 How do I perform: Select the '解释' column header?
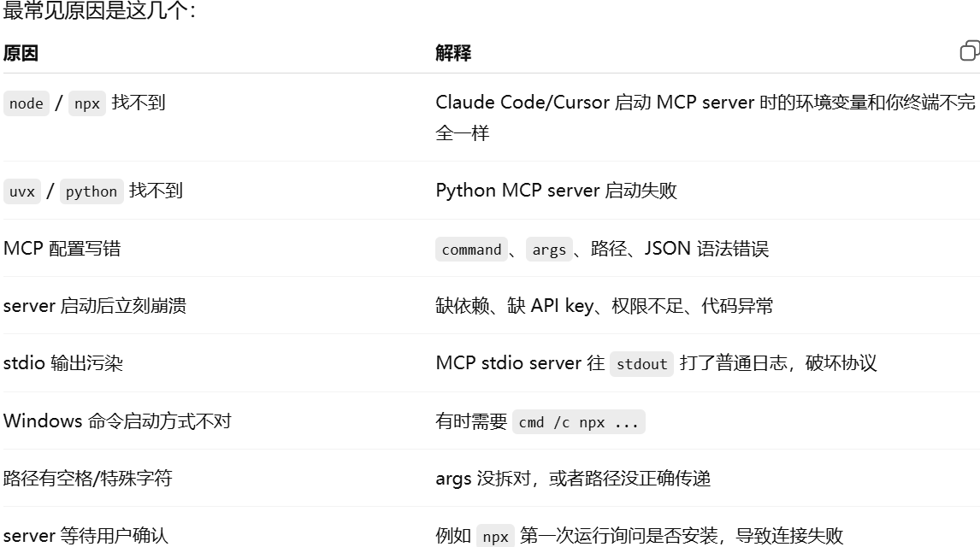453,53
